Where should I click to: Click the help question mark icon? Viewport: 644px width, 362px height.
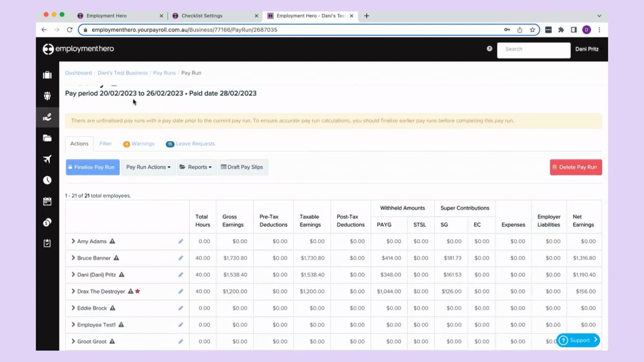[490, 49]
